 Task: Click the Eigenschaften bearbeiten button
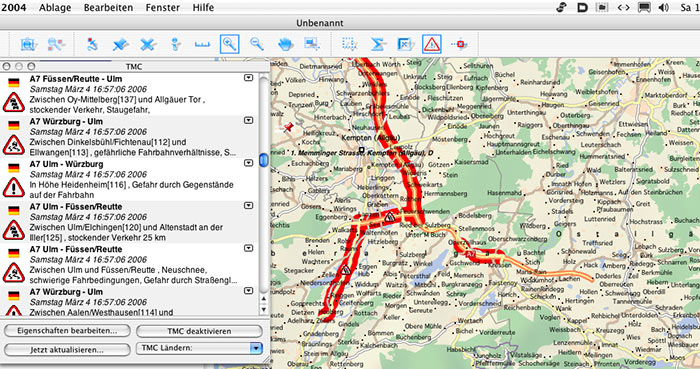point(67,331)
